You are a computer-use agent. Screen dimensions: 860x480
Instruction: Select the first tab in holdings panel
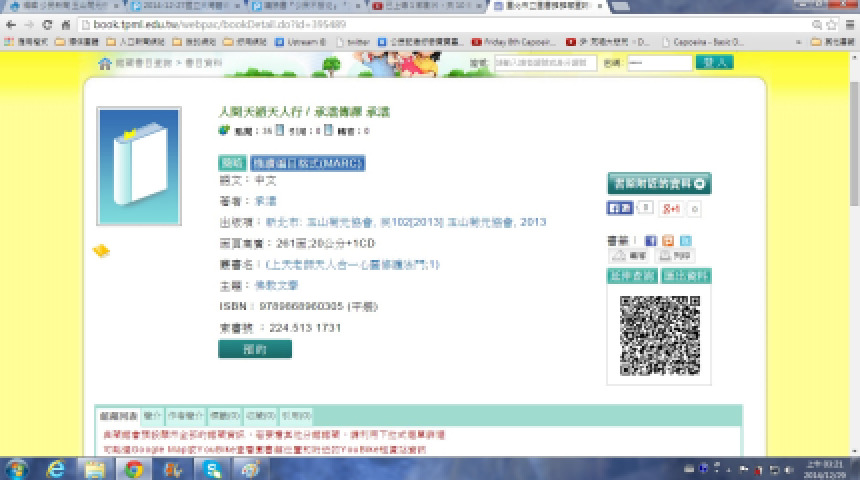[117, 414]
